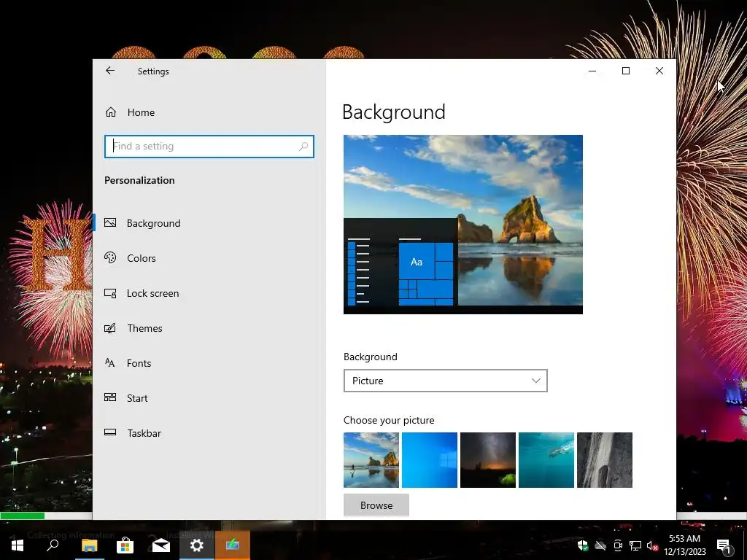
Task: Click the Meet Now tray icon
Action: 618,545
